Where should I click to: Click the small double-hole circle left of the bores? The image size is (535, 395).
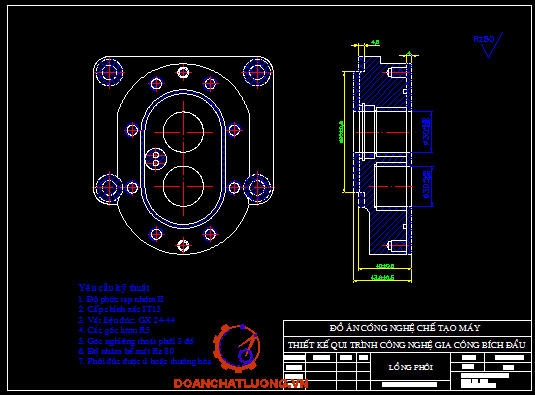[x=156, y=159]
